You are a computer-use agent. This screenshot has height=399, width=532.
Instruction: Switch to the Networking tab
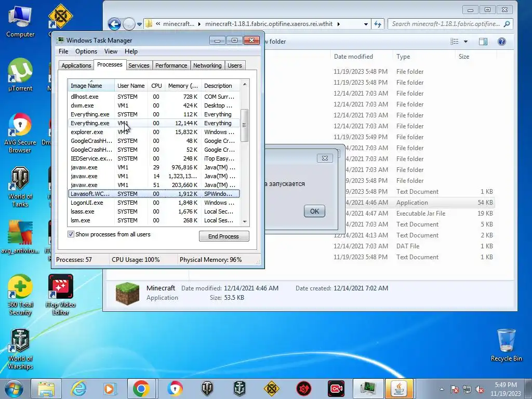[207, 65]
